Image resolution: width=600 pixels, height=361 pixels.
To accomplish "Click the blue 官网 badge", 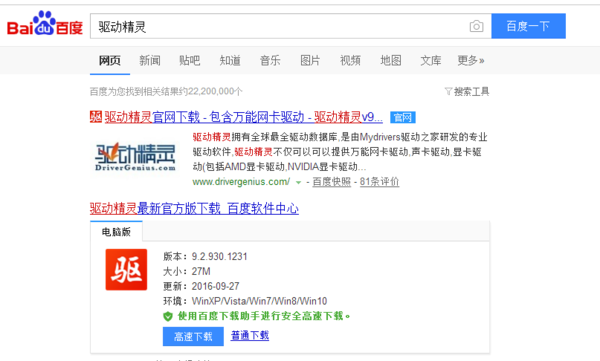I will pyautogui.click(x=403, y=117).
